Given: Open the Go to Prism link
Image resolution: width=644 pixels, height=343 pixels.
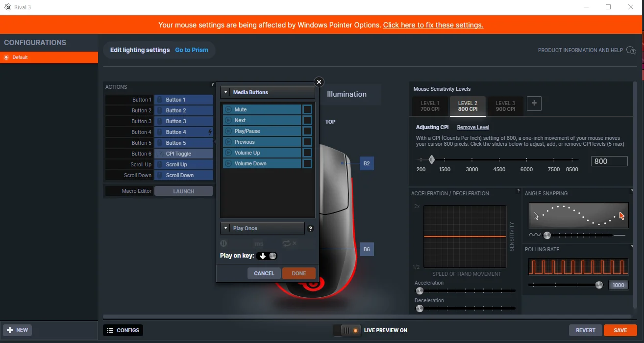Looking at the screenshot, I should coord(192,50).
